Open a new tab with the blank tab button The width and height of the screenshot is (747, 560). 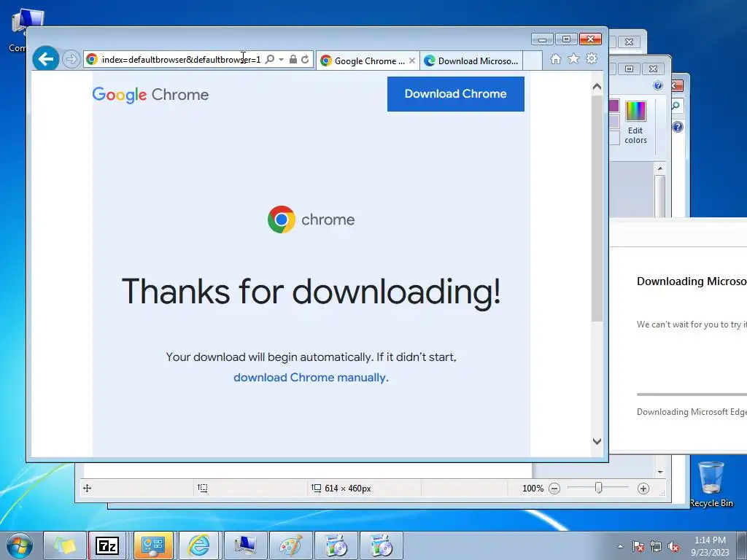coord(533,61)
